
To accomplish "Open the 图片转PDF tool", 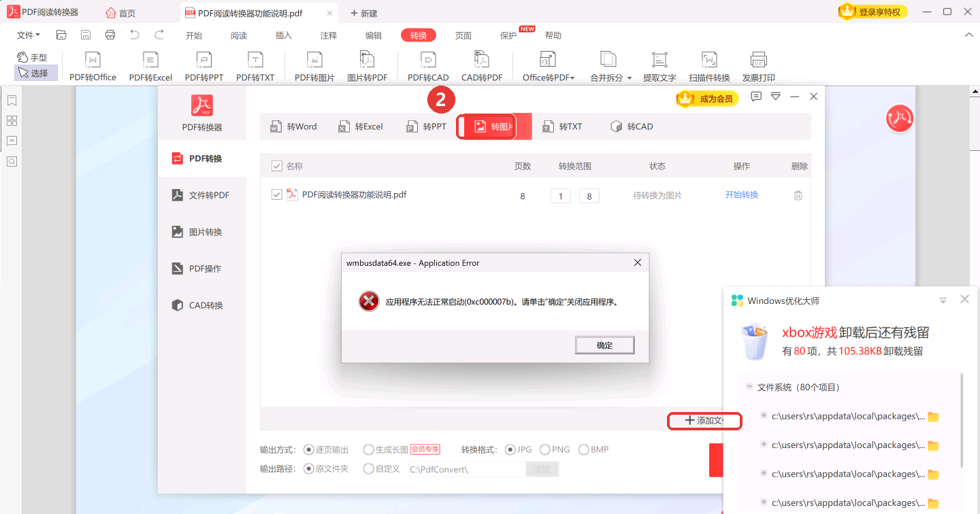I will coord(367,67).
